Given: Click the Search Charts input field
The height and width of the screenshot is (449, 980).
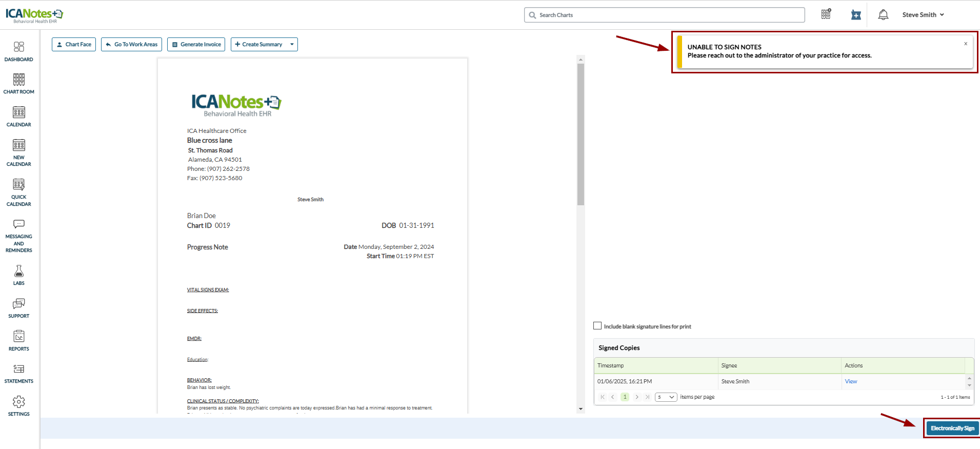Looking at the screenshot, I should pyautogui.click(x=665, y=15).
